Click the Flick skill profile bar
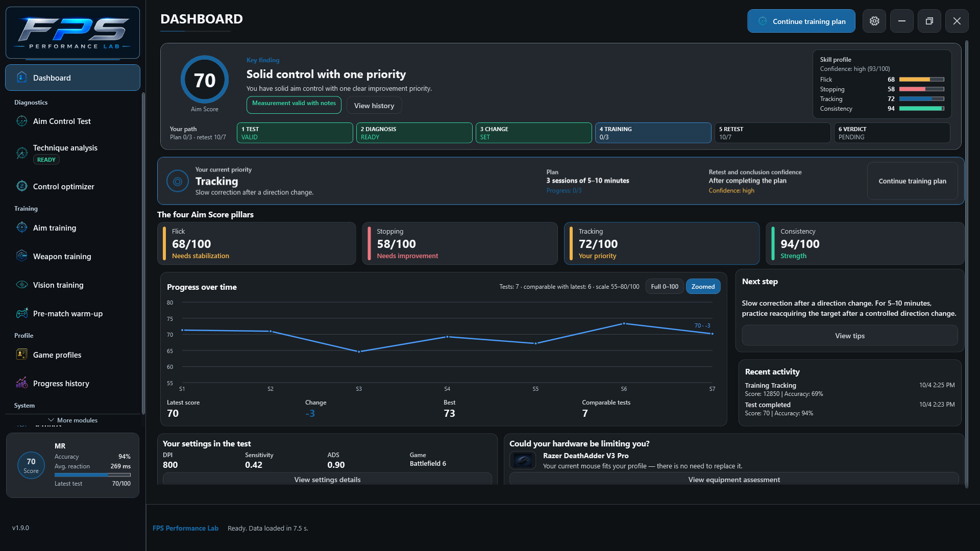The width and height of the screenshot is (980, 551). [921, 80]
